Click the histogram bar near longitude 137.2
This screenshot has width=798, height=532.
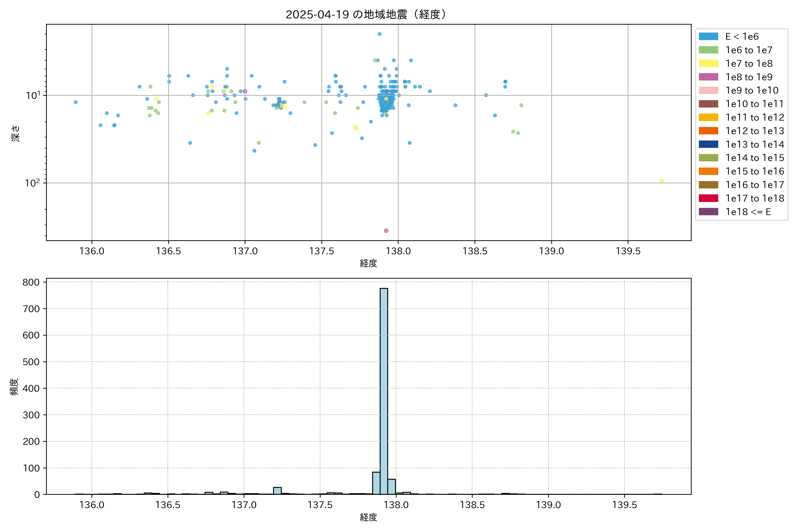click(x=277, y=491)
